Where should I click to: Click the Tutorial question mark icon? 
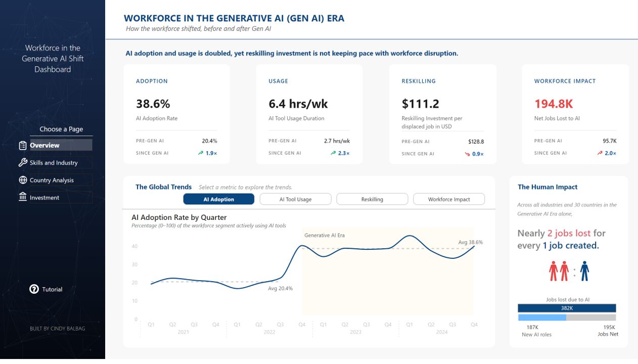(x=34, y=289)
